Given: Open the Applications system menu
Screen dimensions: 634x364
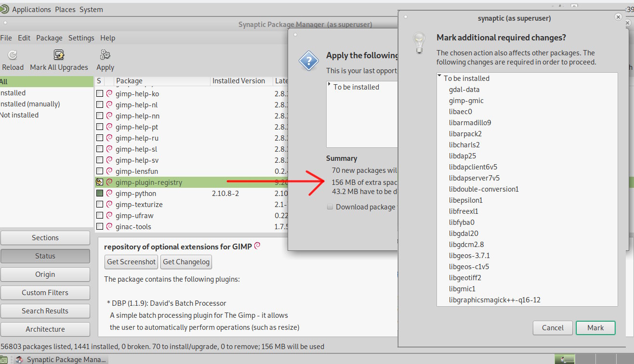Looking at the screenshot, I should [31, 10].
